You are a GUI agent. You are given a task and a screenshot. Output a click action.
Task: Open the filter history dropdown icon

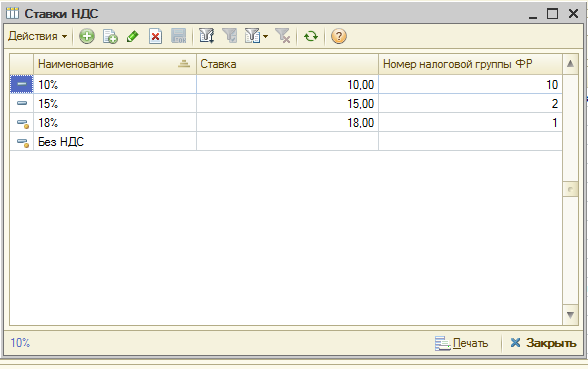tap(256, 36)
